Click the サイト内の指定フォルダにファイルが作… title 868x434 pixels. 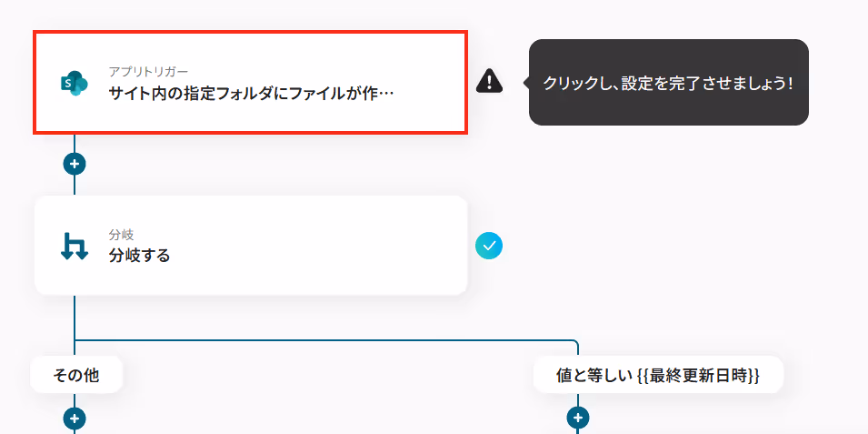click(252, 93)
